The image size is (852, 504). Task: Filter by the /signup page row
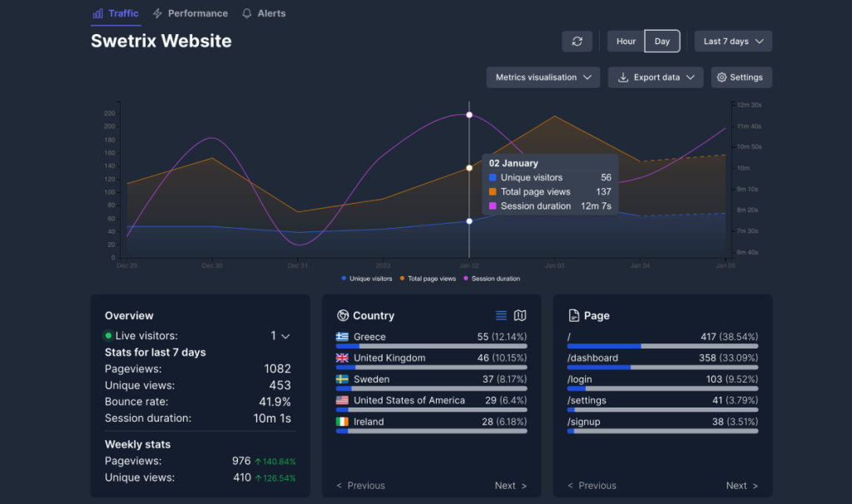662,422
